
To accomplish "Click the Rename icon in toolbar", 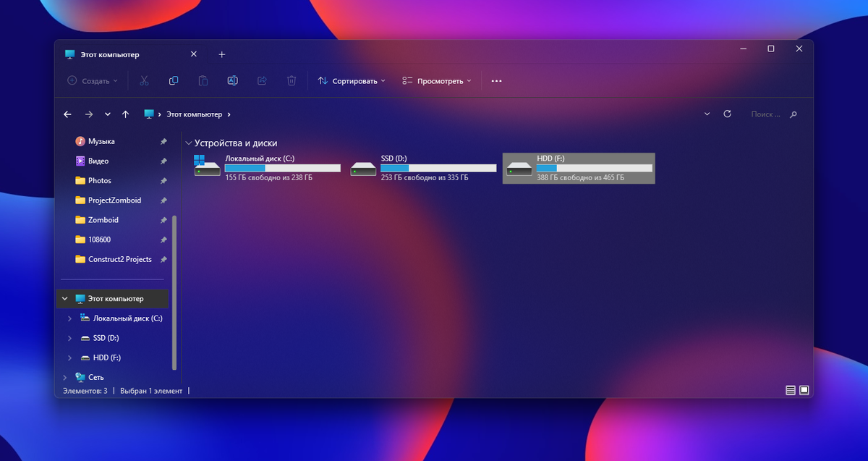I will tap(233, 81).
